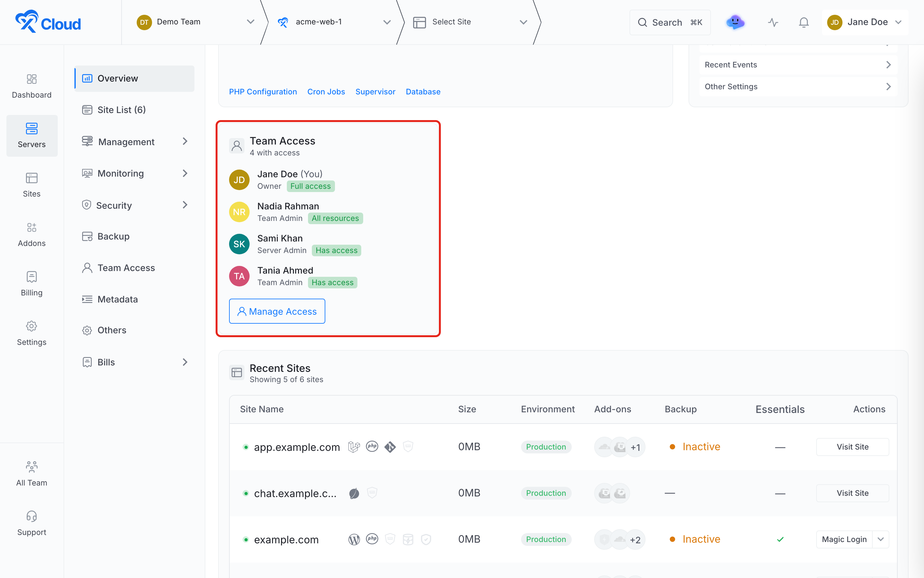Click the add-ons icons for chat.example.com
Image resolution: width=924 pixels, height=578 pixels.
(x=612, y=493)
